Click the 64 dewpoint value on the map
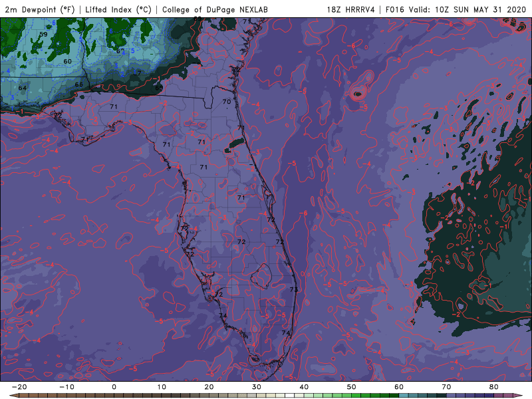Viewport: 532px width, 399px height. pyautogui.click(x=23, y=88)
